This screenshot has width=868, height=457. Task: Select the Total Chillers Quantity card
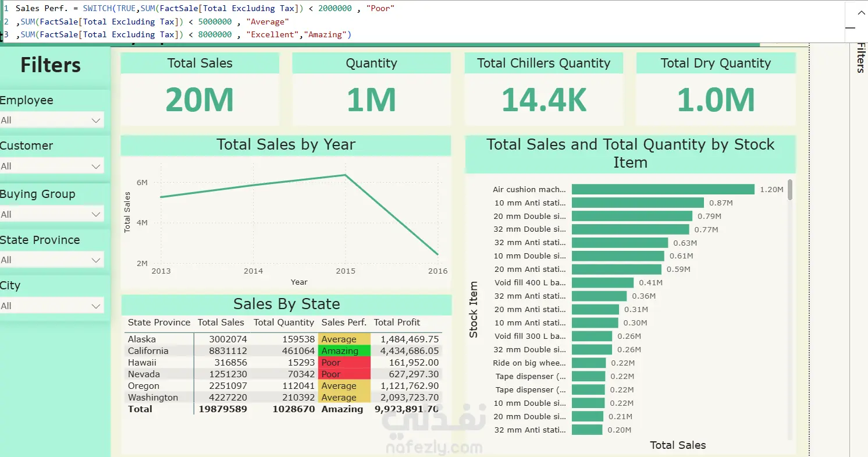[543, 89]
